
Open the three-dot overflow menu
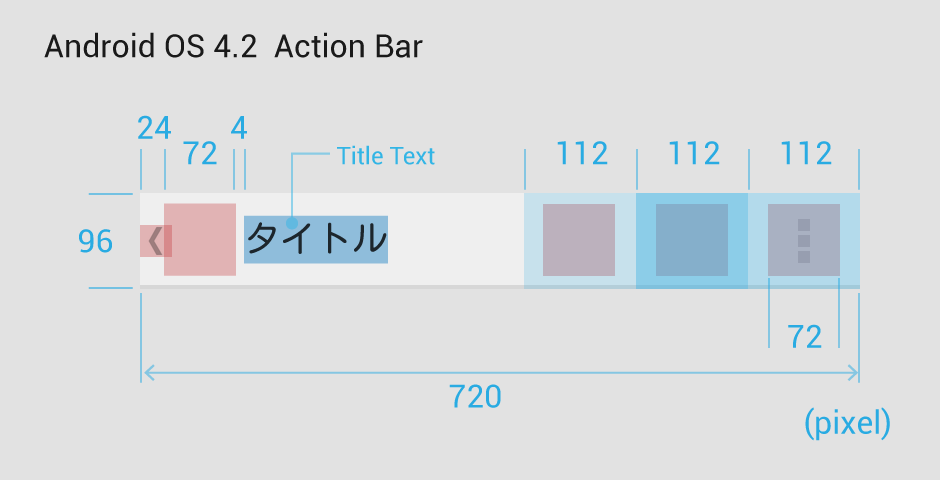pos(804,241)
